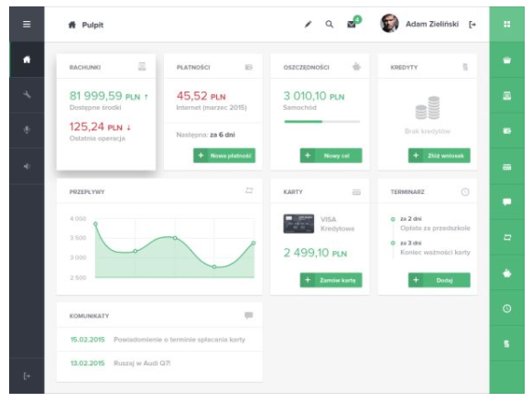Click the clock icon in Terminarz header
Viewport: 532px width, 402px height.
coord(465,192)
